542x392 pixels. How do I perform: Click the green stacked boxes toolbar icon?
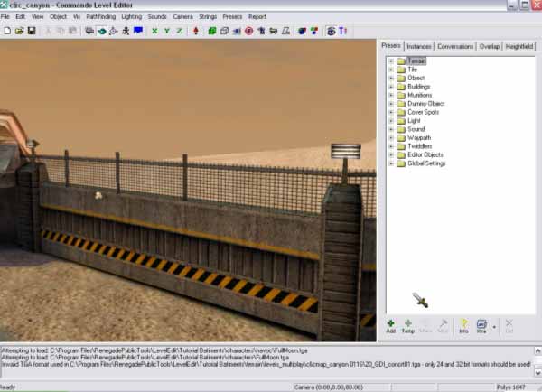(x=212, y=31)
